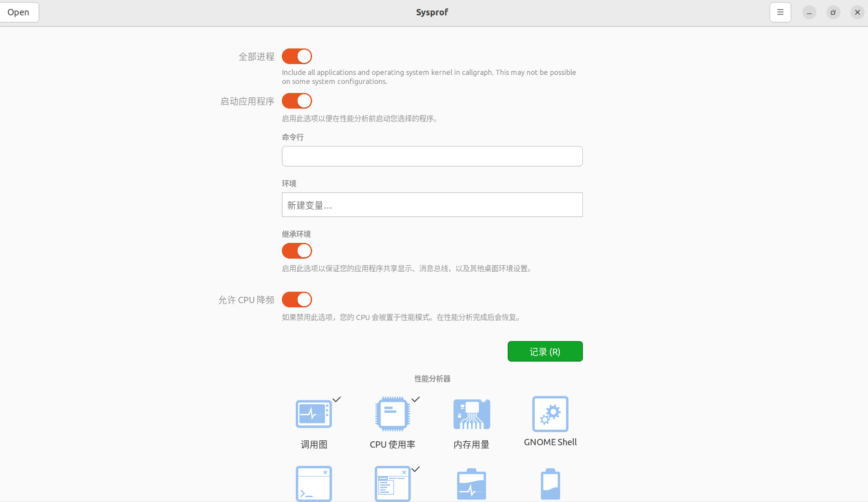Click the Open button
Image resolution: width=868 pixels, height=502 pixels.
tap(18, 13)
